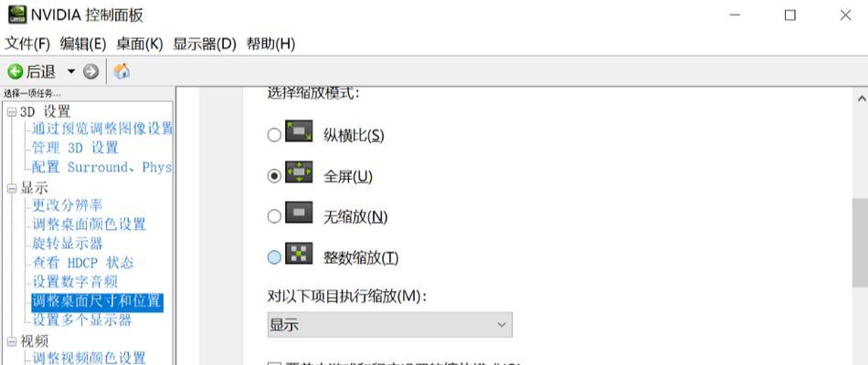Click the green Back arrow icon
The image size is (868, 365).
(x=16, y=71)
